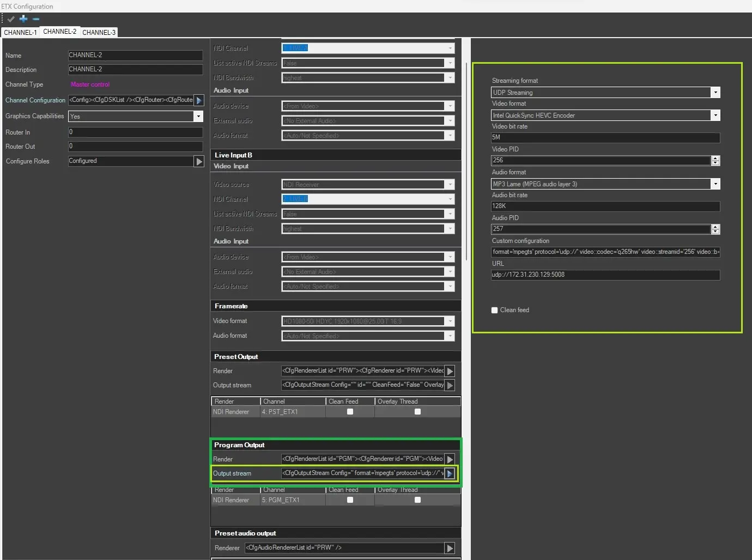Toggle Clean Feed for 4: PST_ETX1 renderer
Screen dimensions: 752x560
(350, 412)
